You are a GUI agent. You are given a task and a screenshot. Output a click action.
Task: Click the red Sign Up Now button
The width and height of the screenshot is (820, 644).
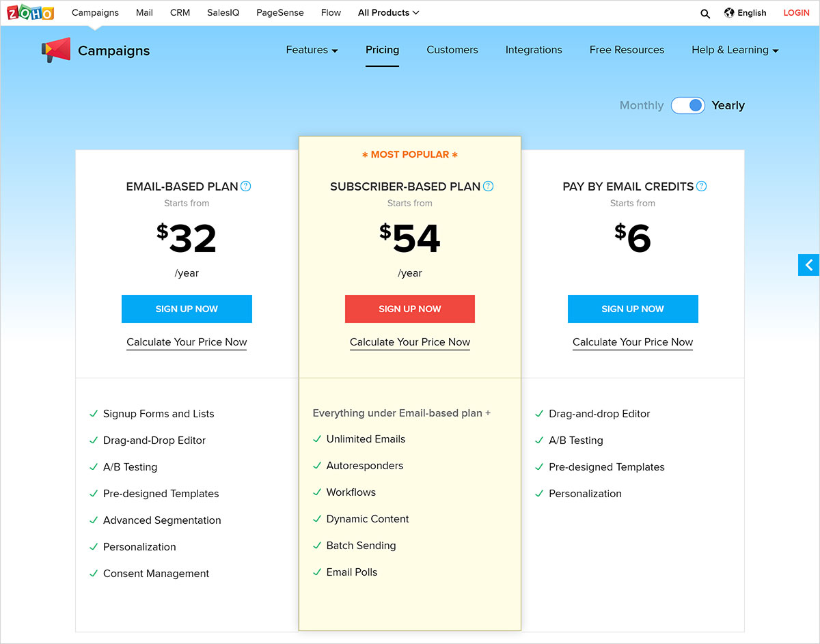(409, 309)
